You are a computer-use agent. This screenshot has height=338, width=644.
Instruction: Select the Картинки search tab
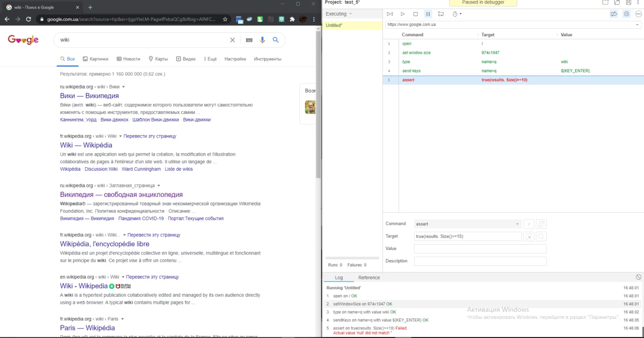96,59
